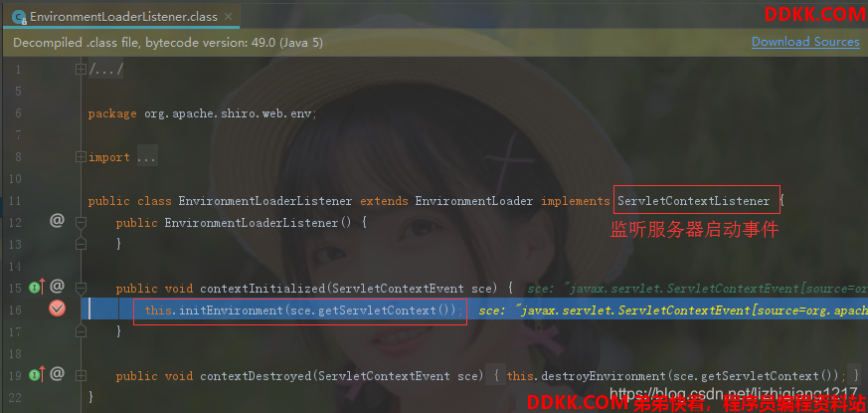
Task: Click the @ annotation marker on line 19
Action: tap(57, 374)
